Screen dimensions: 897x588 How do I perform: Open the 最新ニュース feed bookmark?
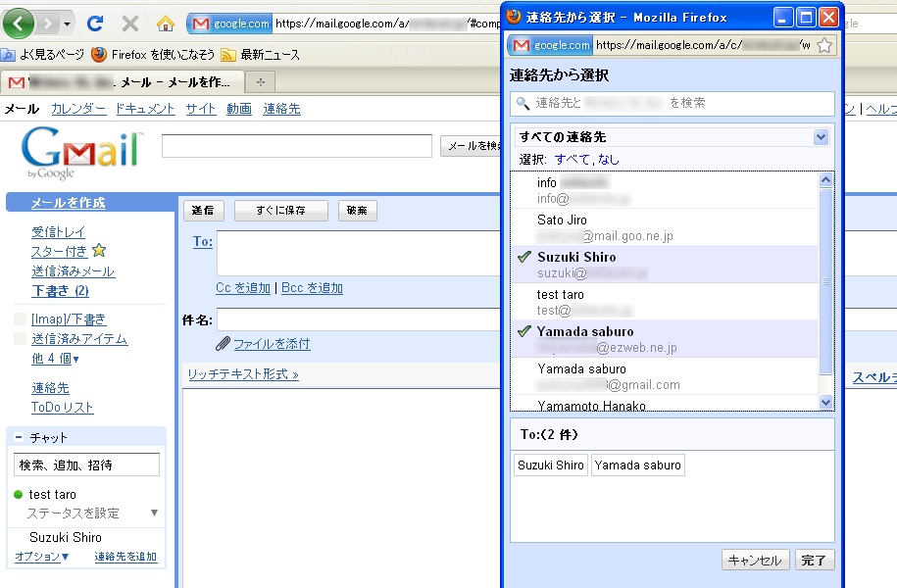point(261,54)
